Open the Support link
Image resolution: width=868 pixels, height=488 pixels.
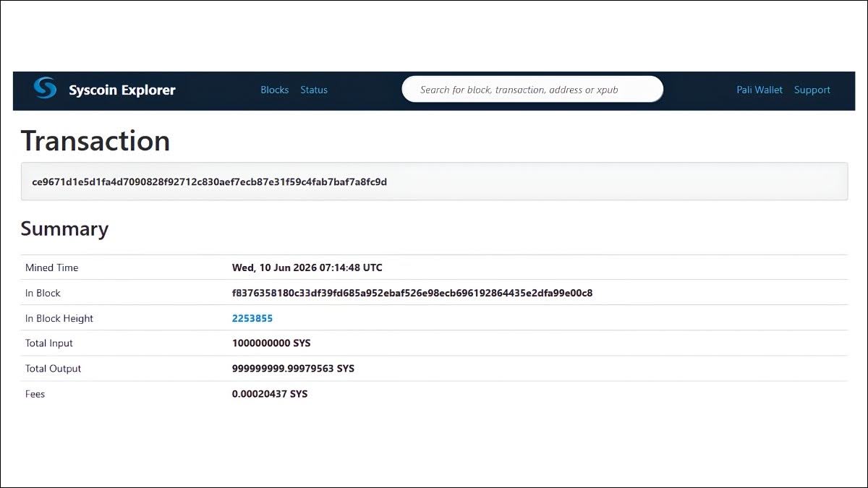(812, 90)
